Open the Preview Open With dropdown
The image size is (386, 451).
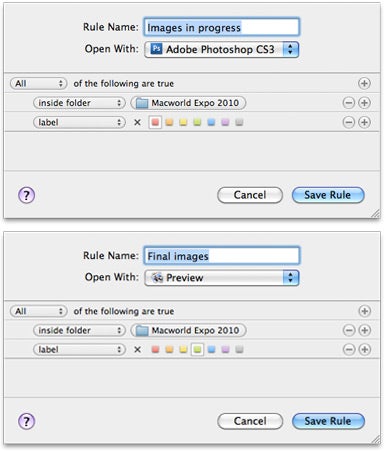pyautogui.click(x=222, y=277)
